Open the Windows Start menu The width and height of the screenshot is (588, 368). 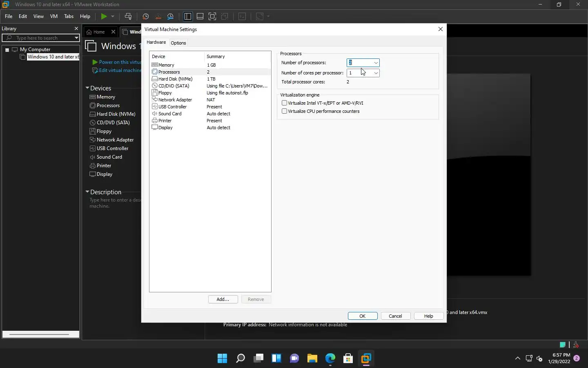(223, 359)
